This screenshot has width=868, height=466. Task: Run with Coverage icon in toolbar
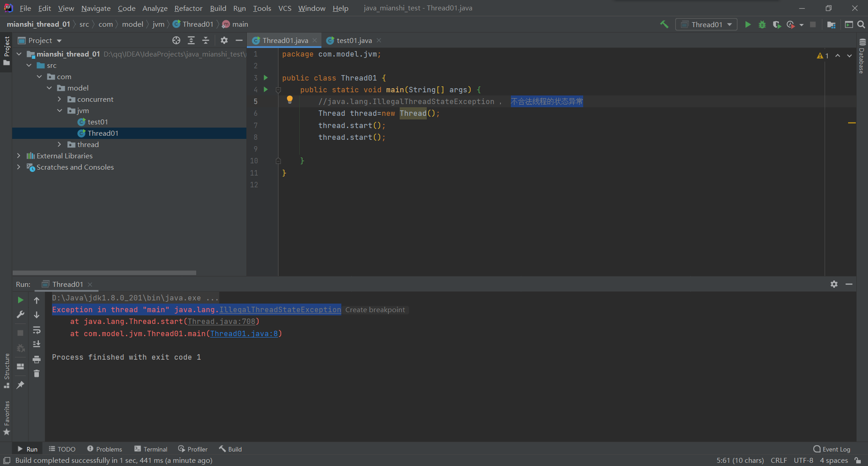[x=777, y=24]
